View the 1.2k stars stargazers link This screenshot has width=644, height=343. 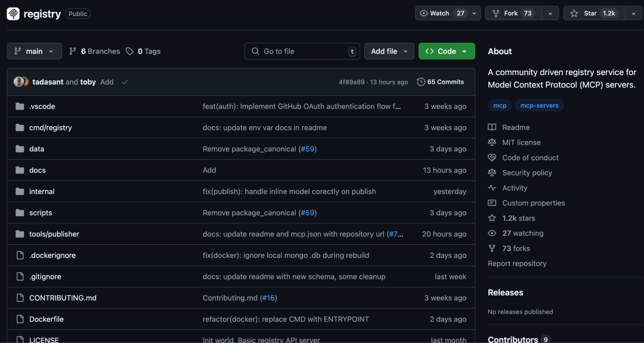(x=519, y=219)
